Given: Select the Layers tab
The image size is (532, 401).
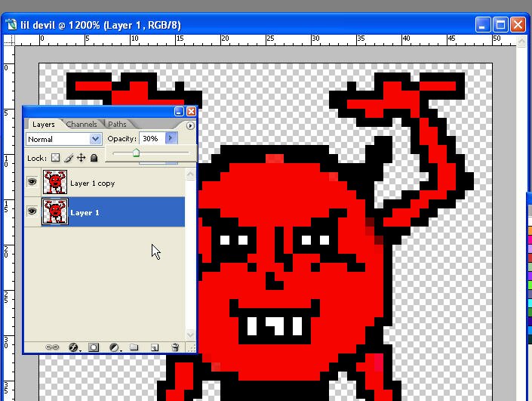Looking at the screenshot, I should (44, 125).
